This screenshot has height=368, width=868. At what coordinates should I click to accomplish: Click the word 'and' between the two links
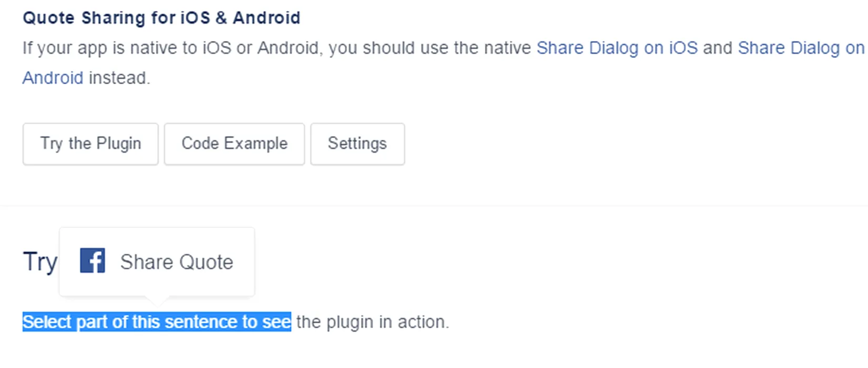pyautogui.click(x=718, y=48)
